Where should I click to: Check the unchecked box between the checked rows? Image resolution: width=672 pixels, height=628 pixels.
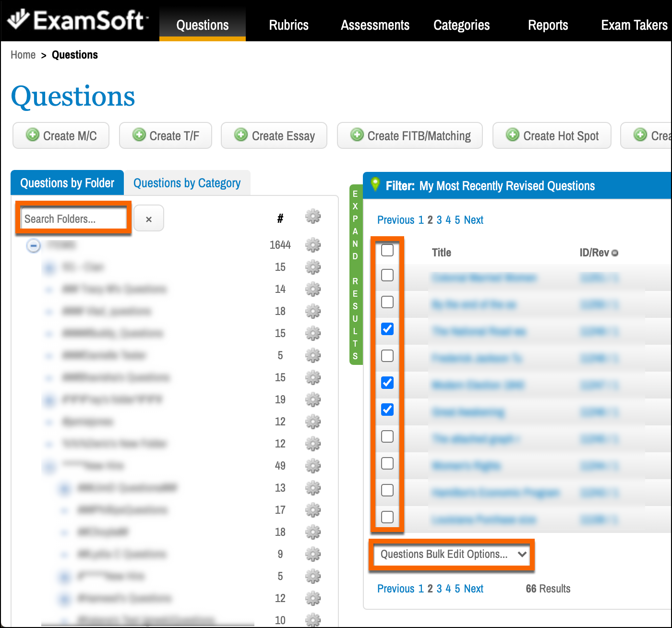click(x=387, y=356)
